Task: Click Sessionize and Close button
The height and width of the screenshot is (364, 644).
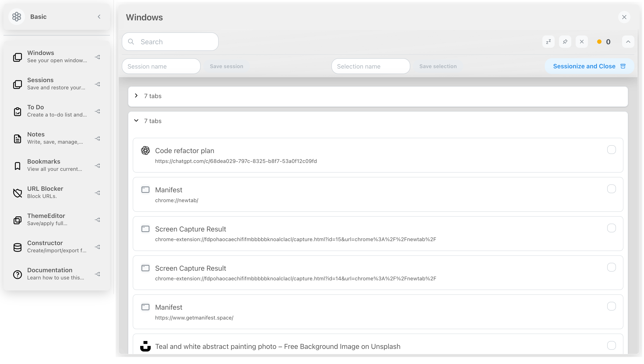Action: point(589,66)
